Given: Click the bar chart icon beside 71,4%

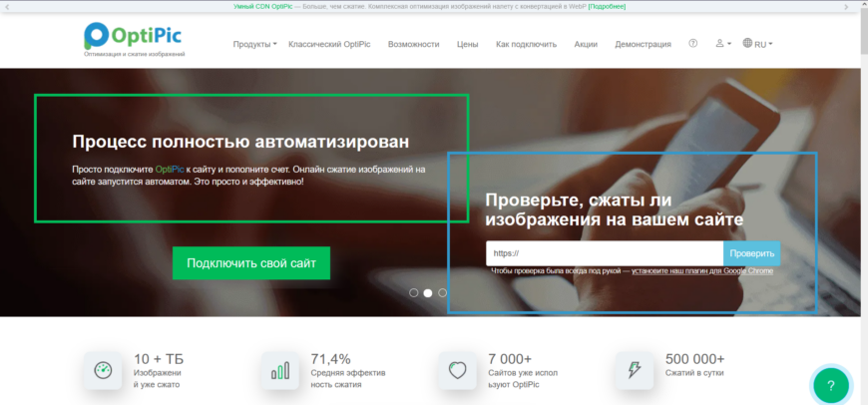Looking at the screenshot, I should click(x=280, y=370).
